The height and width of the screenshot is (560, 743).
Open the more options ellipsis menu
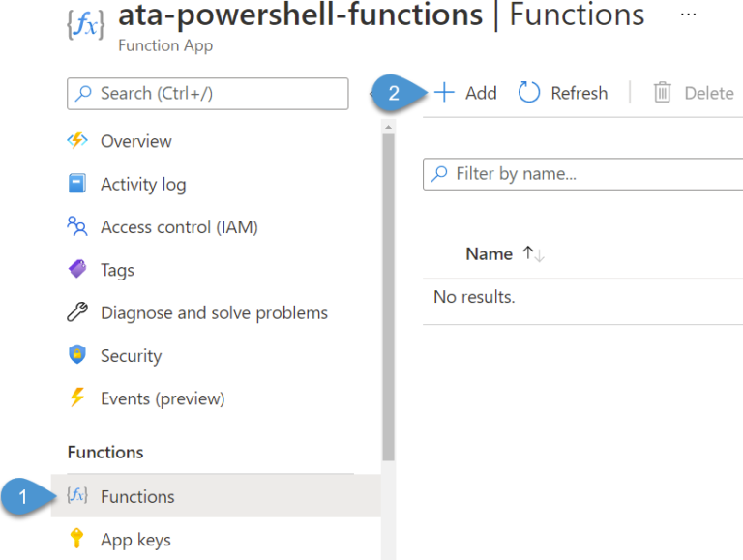(x=687, y=15)
